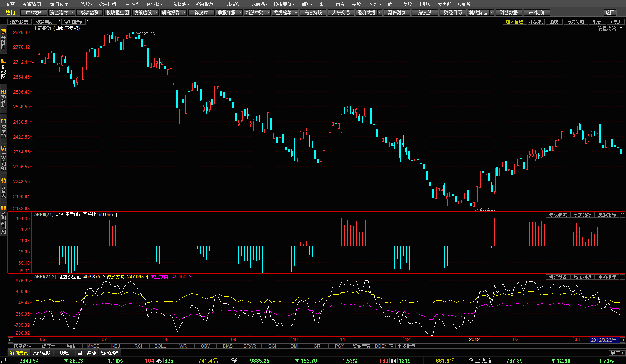Toggle the 不复权 adjustment option
This screenshot has height=364, width=626.
click(x=536, y=22)
